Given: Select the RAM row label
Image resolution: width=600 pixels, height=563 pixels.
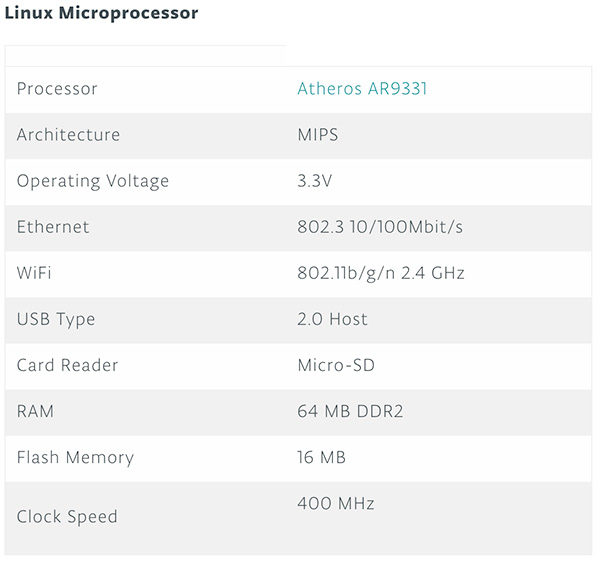Looking at the screenshot, I should pyautogui.click(x=35, y=411).
